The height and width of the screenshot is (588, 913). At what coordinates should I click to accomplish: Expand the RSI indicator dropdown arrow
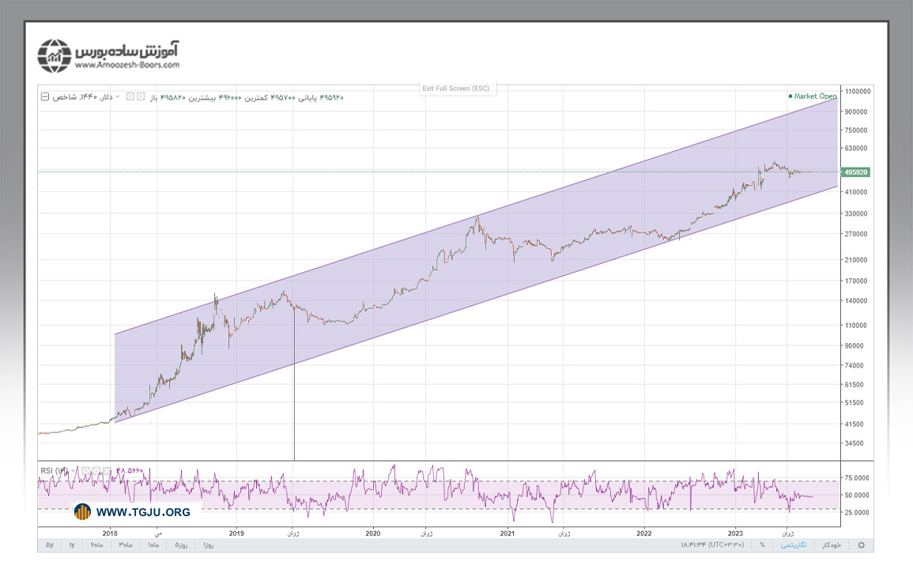tap(73, 471)
